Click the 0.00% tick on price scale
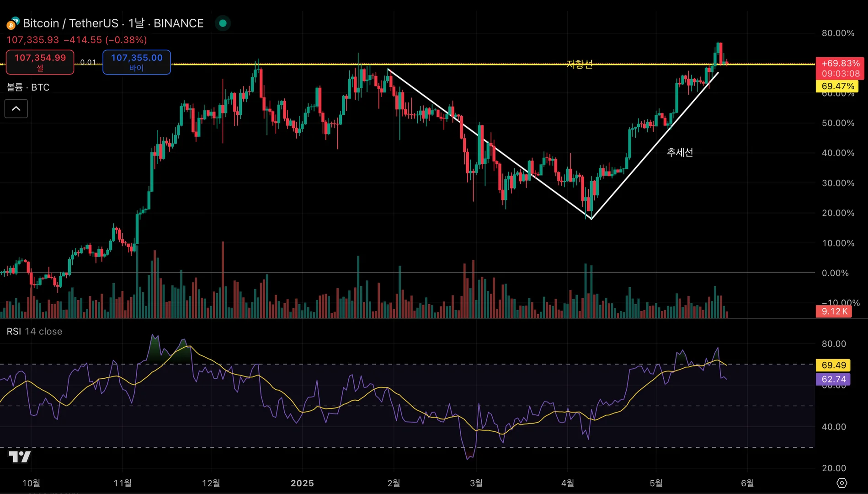Viewport: 868px width, 494px height. [835, 273]
